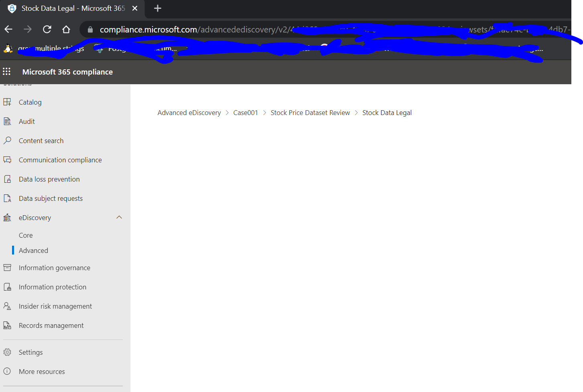Open Records management
Viewport: 583px width, 392px height.
pos(51,325)
